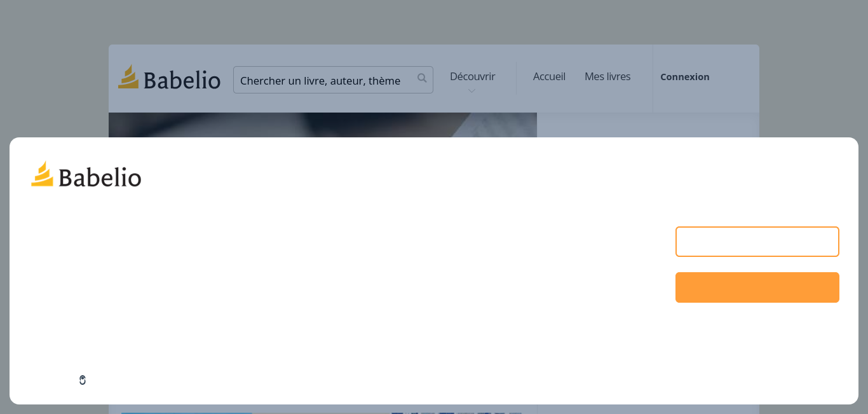
Task: Click the Babelio logo in the dimmed page header
Action: point(169,78)
